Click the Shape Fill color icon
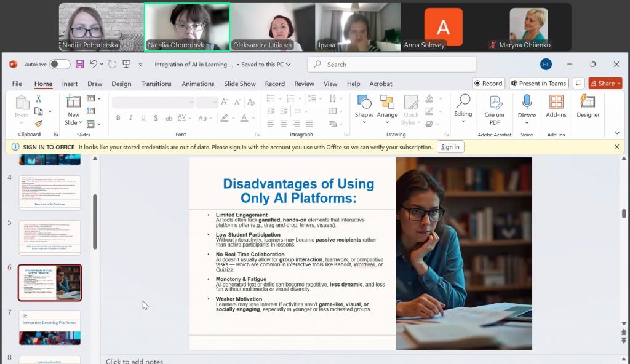 point(429,98)
